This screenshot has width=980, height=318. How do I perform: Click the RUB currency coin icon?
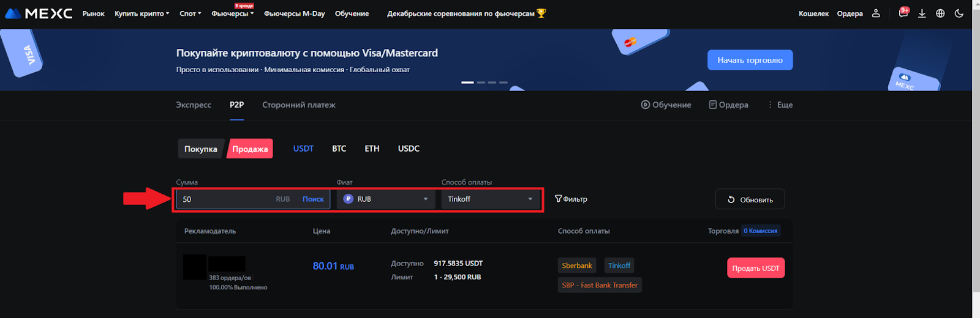point(348,199)
